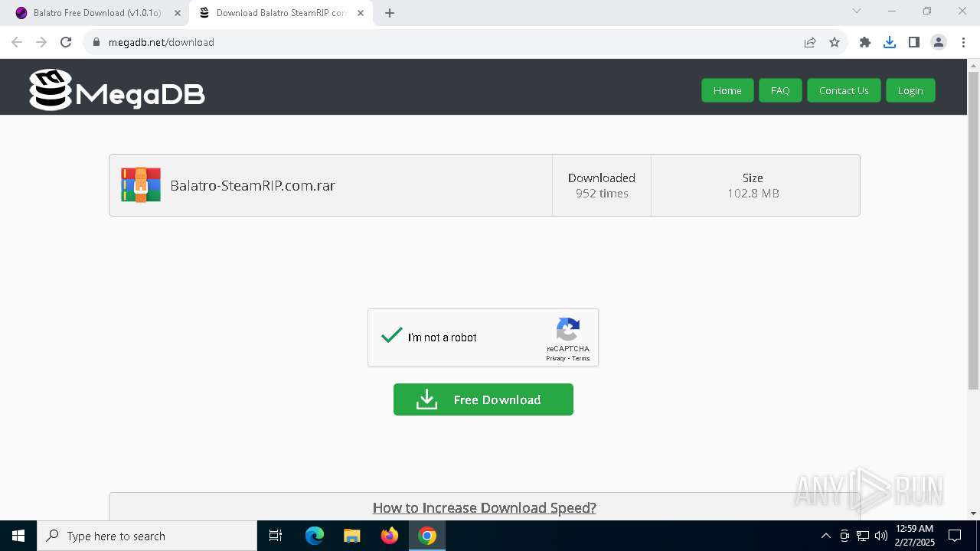The image size is (980, 551).
Task: Open the Chrome extensions puzzle icon
Action: [865, 42]
